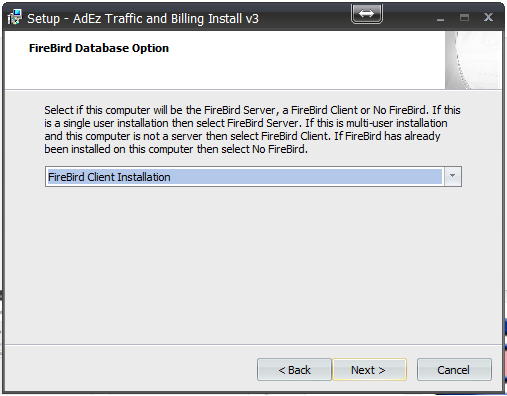This screenshot has width=507, height=396.
Task: Click the instruction paragraph's first line
Action: [x=252, y=110]
